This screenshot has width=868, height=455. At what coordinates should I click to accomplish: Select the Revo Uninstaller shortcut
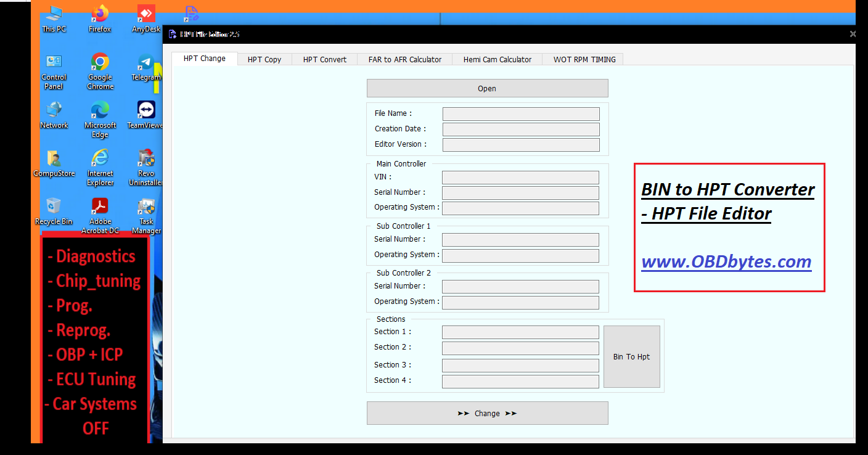pos(146,162)
